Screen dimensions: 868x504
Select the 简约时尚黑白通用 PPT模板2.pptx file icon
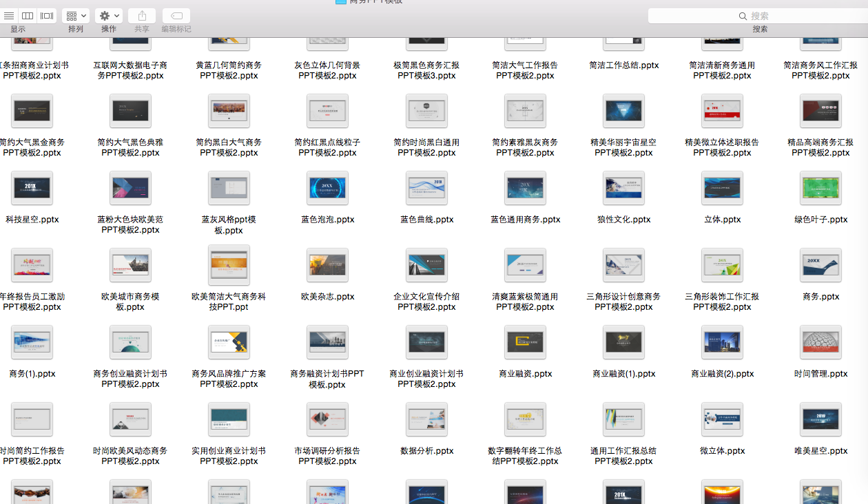426,111
